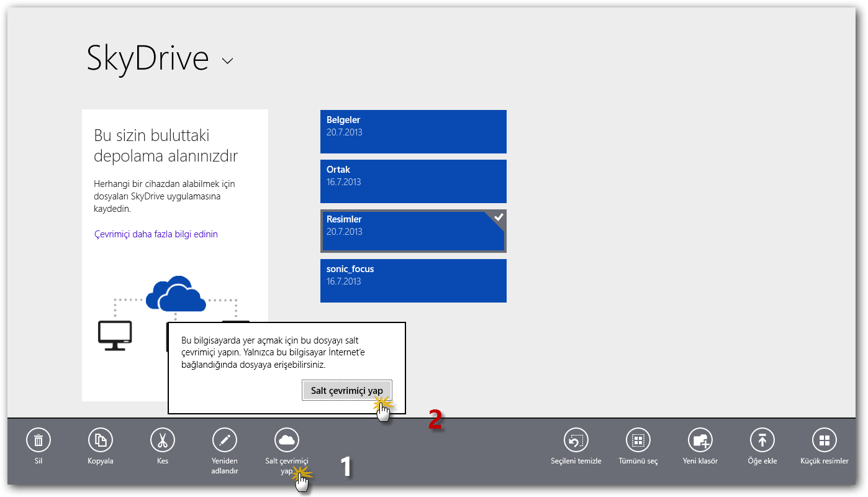Click the SkyDrive heading text

click(148, 59)
